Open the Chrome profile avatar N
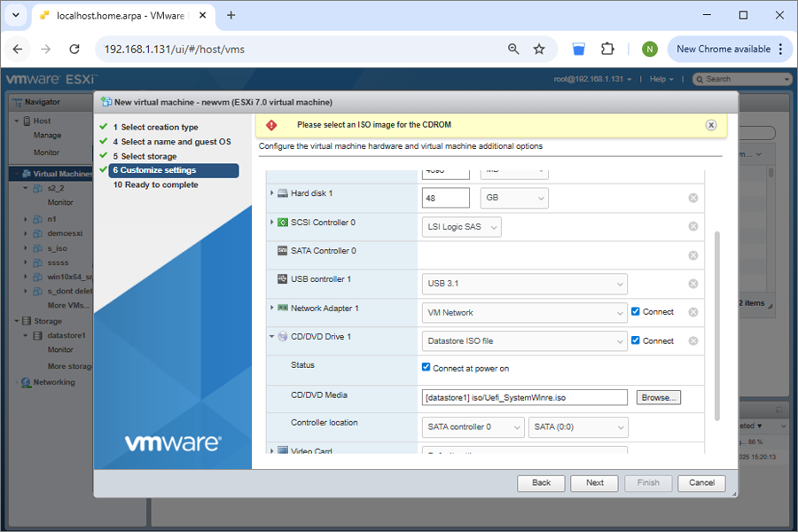Viewport: 798px width, 532px height. pyautogui.click(x=649, y=49)
